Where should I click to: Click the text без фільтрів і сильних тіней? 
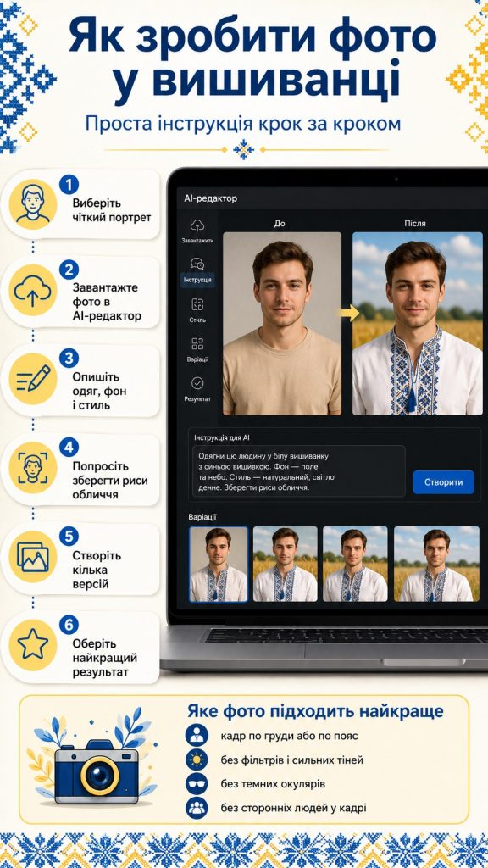tap(291, 760)
